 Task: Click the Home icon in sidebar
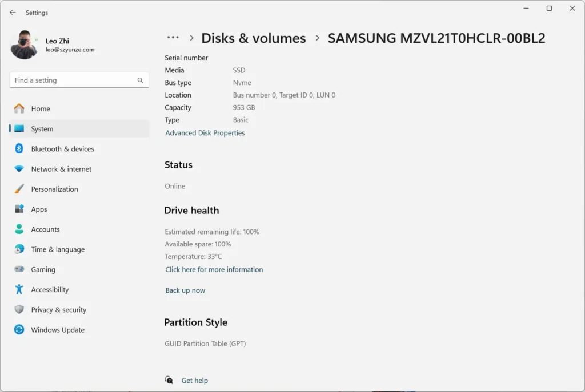(19, 108)
